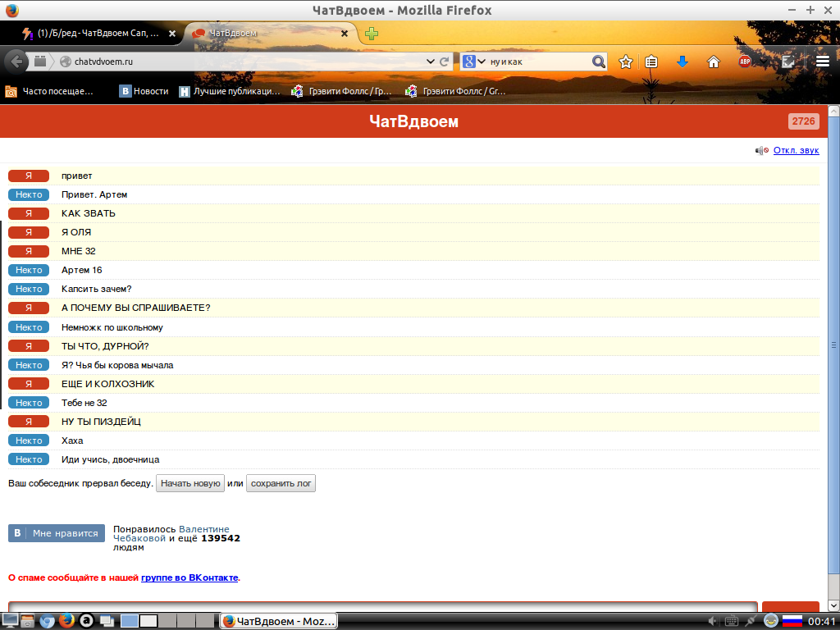
Task: Go to the Firefox home page icon
Action: click(713, 62)
